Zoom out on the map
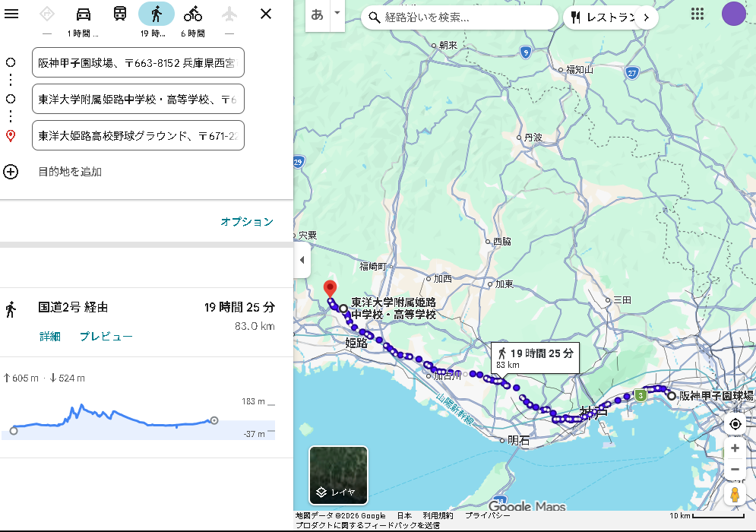Image resolution: width=756 pixels, height=532 pixels. click(x=735, y=470)
